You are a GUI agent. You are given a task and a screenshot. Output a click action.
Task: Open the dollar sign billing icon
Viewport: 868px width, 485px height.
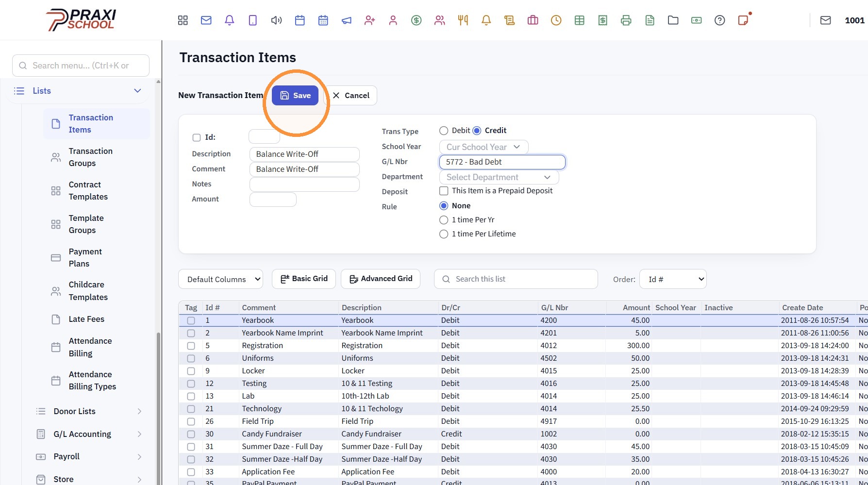click(417, 20)
